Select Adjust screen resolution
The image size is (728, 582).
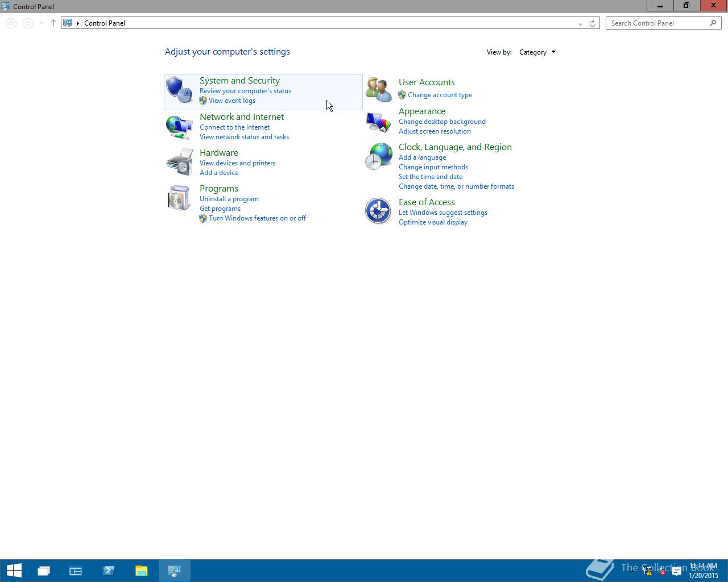[435, 131]
